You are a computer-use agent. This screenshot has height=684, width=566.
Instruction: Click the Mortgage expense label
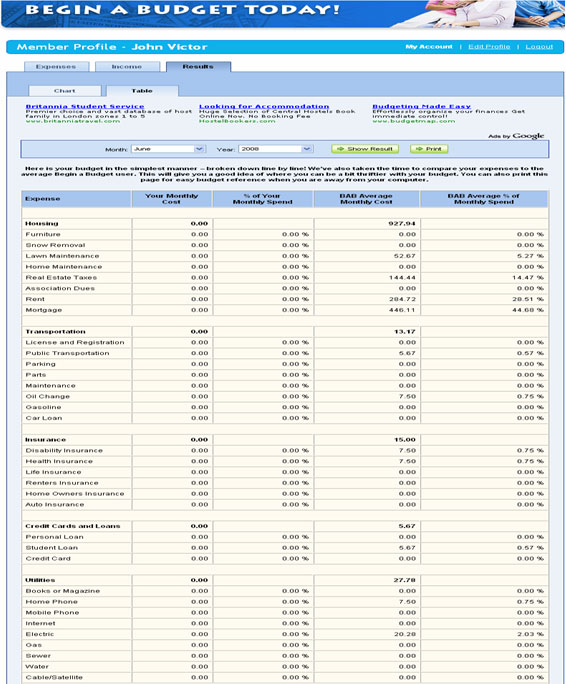44,310
